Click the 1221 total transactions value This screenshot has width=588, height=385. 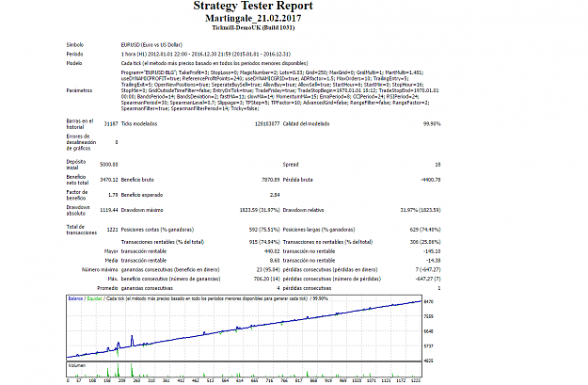click(x=112, y=230)
